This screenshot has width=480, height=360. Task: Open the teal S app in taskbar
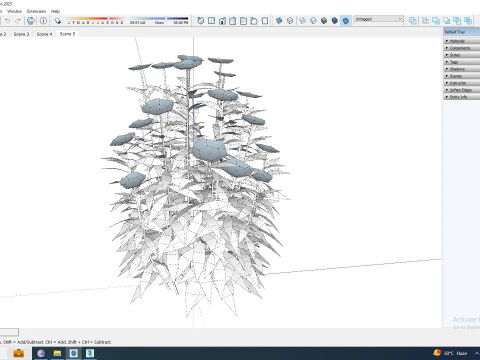coord(90,353)
